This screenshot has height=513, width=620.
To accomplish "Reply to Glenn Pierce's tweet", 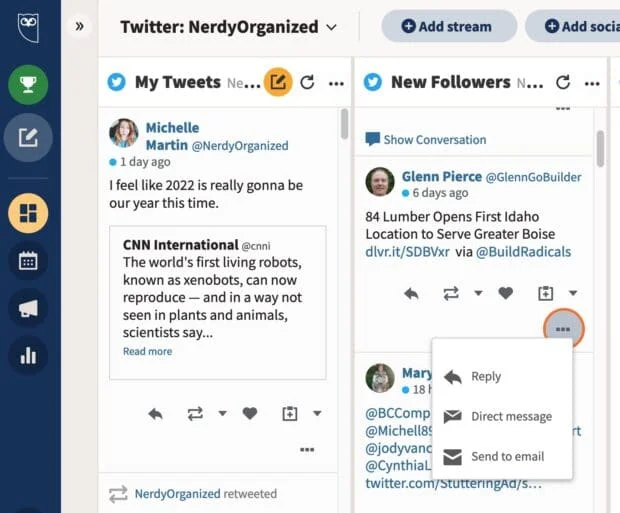I will click(x=411, y=293).
